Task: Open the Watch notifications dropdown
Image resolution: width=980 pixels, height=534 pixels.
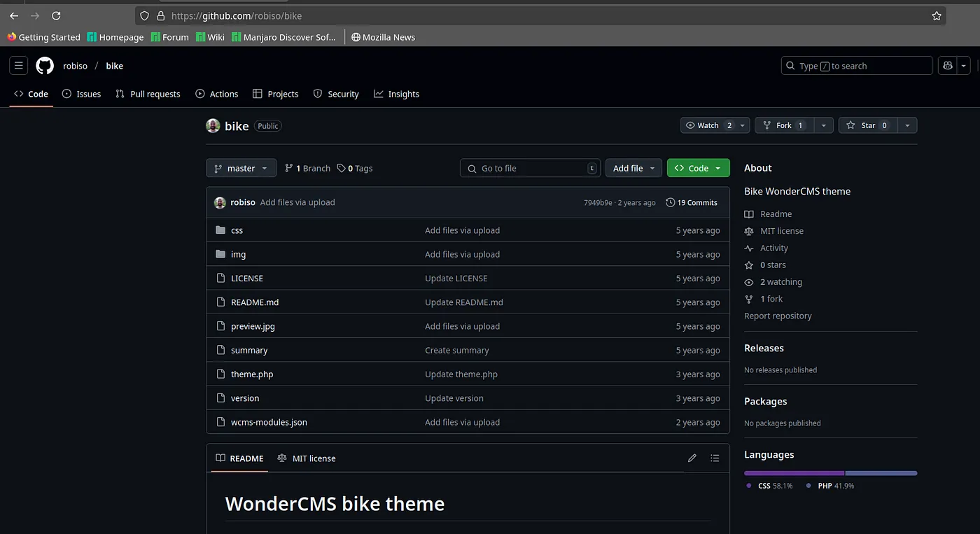Action: click(715, 125)
